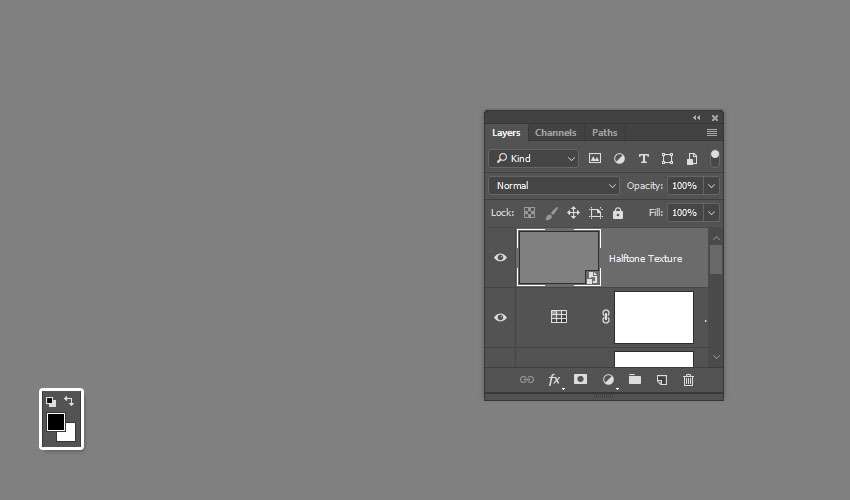Switch to the Channels tab
The height and width of the screenshot is (500, 850).
[555, 133]
